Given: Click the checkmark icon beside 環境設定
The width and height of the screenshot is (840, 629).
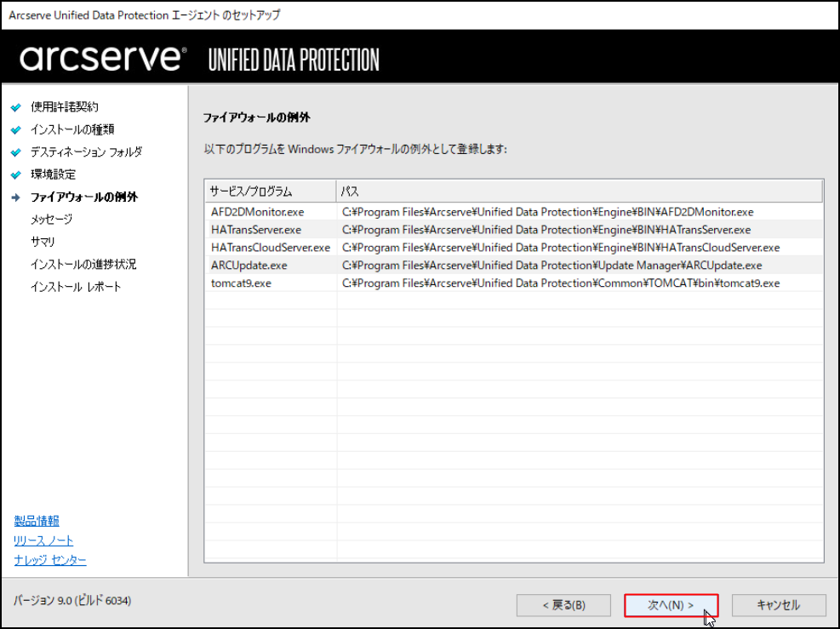Looking at the screenshot, I should point(16,175).
